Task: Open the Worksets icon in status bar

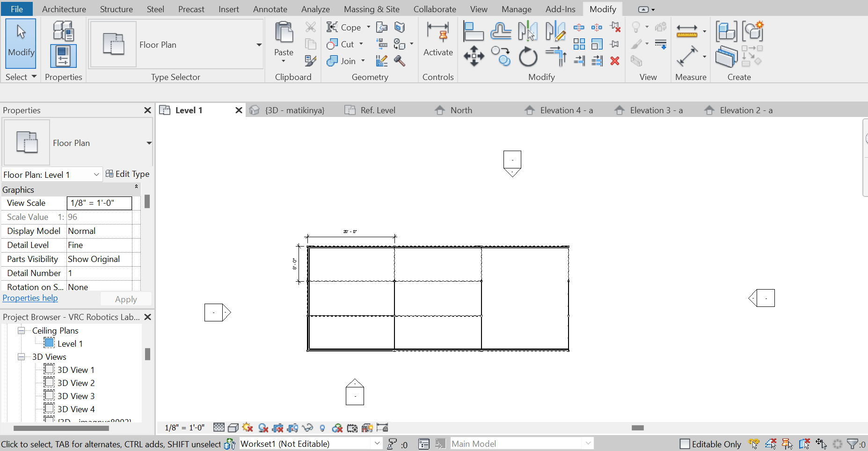Action: tap(229, 444)
